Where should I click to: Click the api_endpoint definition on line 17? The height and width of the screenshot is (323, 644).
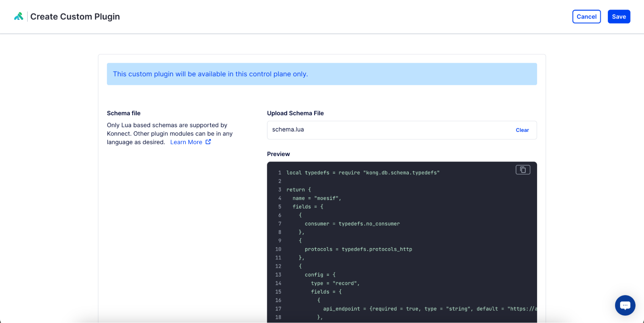click(341, 309)
